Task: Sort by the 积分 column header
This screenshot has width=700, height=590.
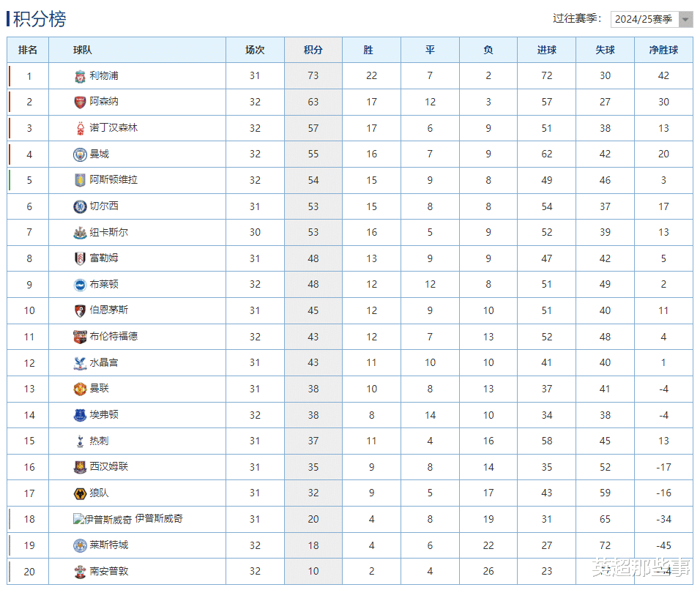Action: click(x=313, y=50)
